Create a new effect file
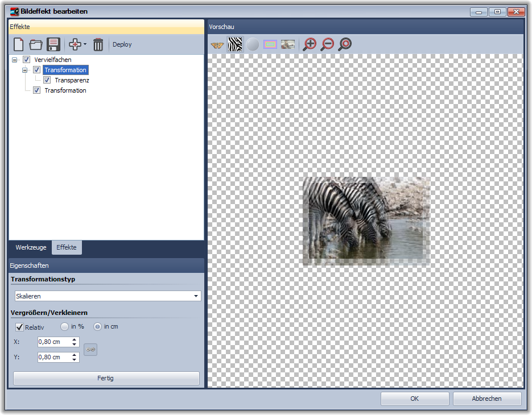The height and width of the screenshot is (415, 532). click(x=18, y=44)
